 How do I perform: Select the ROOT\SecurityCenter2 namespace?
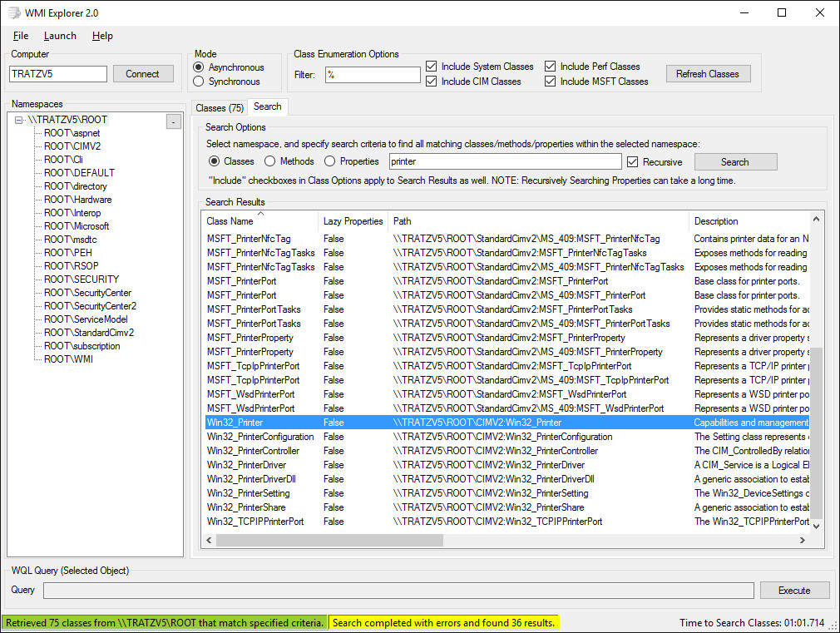pos(90,306)
